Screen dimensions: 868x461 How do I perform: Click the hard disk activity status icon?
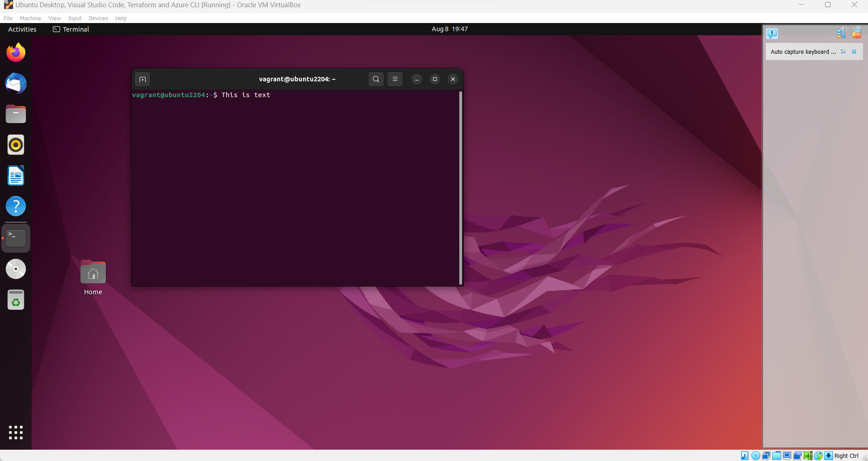coord(744,456)
